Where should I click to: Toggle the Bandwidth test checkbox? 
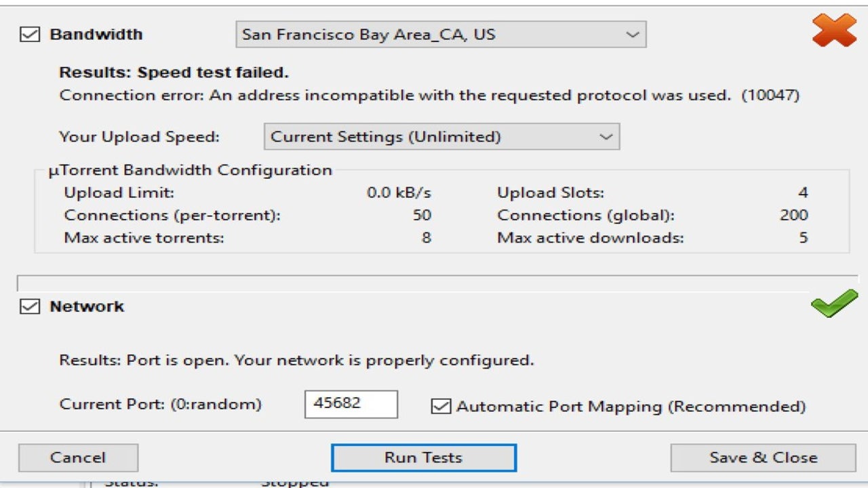pos(30,35)
